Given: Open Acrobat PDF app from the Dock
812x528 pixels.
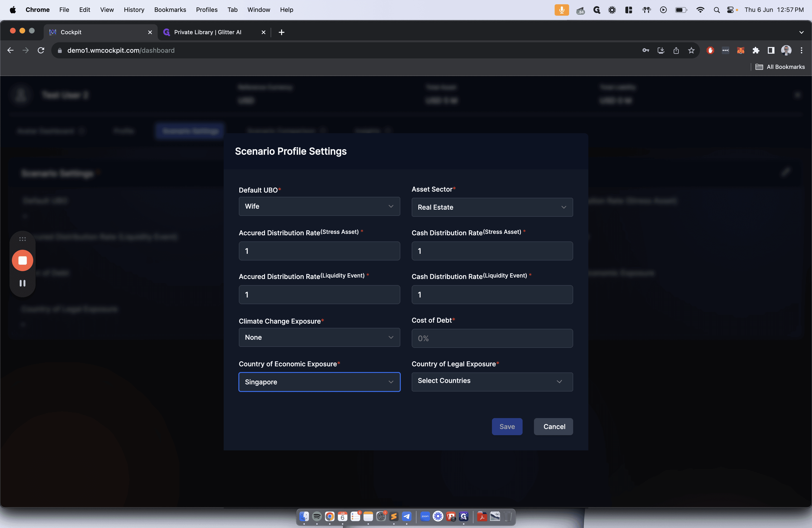Looking at the screenshot, I should tap(482, 516).
